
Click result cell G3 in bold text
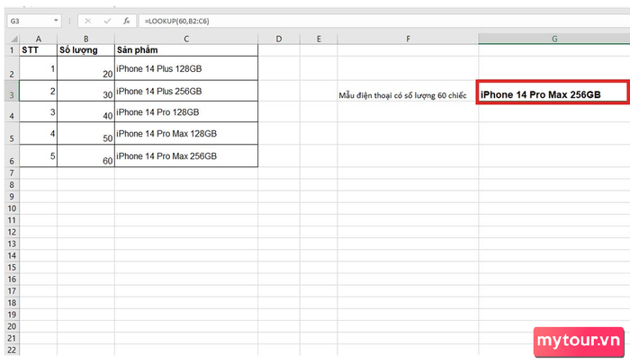tap(553, 93)
